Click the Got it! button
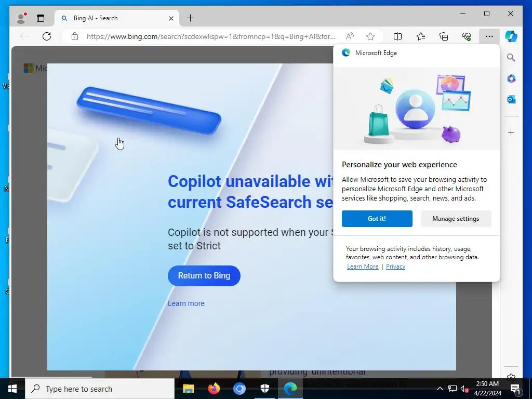 pyautogui.click(x=377, y=219)
